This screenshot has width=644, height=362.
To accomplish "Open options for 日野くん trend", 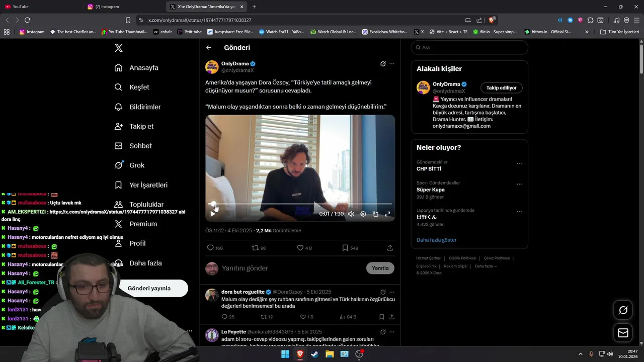I will 519,212.
